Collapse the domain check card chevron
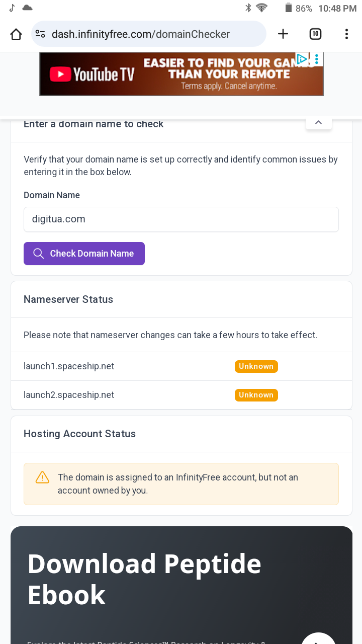 [x=318, y=123]
